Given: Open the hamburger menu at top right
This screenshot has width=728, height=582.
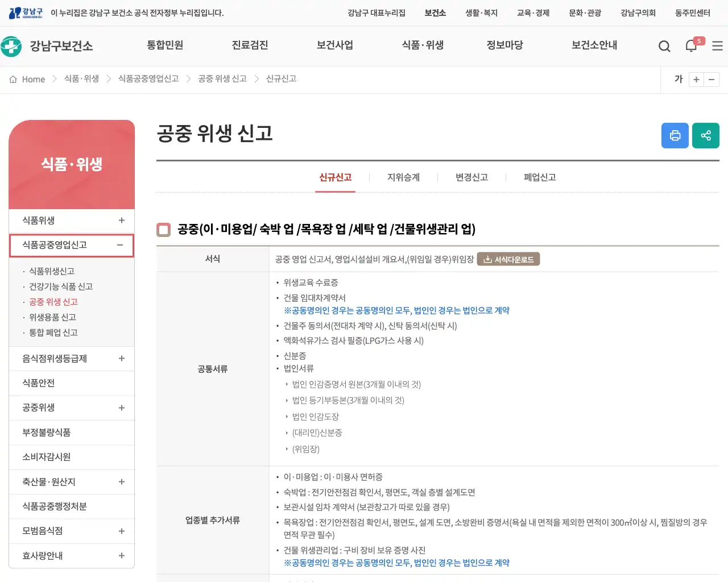Looking at the screenshot, I should coord(717,46).
